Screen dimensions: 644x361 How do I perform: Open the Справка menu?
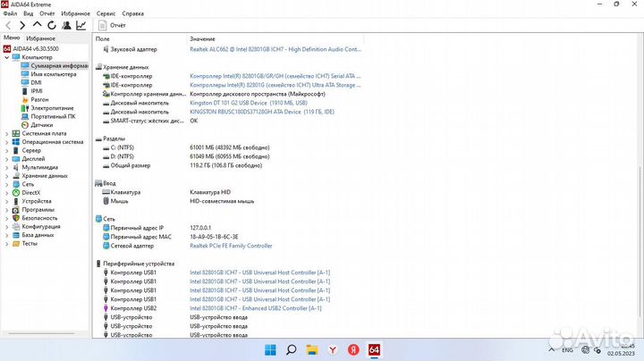tap(132, 13)
